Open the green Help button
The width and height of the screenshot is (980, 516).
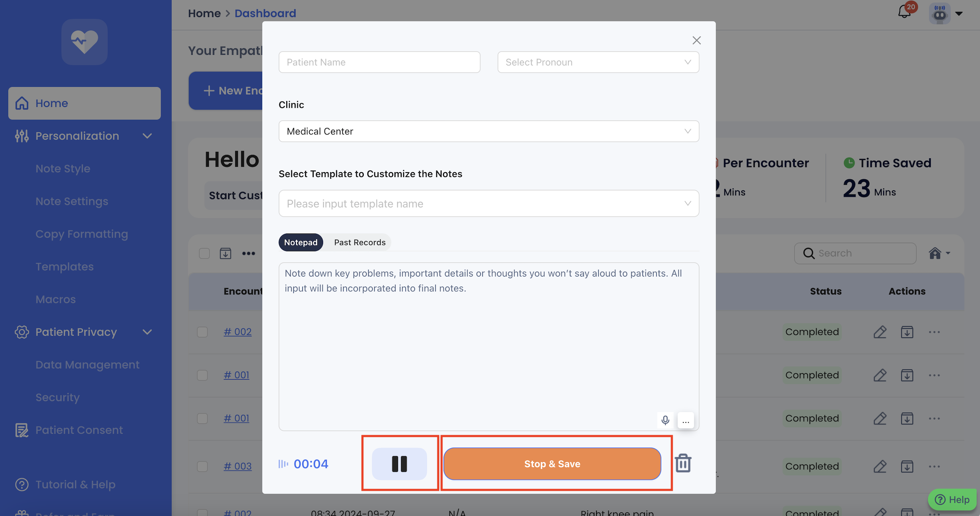[952, 500]
